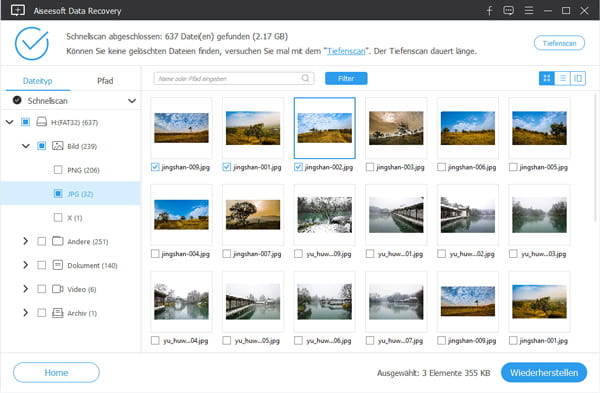Check yu_huw...04.jpg checkbox

[x=155, y=341]
